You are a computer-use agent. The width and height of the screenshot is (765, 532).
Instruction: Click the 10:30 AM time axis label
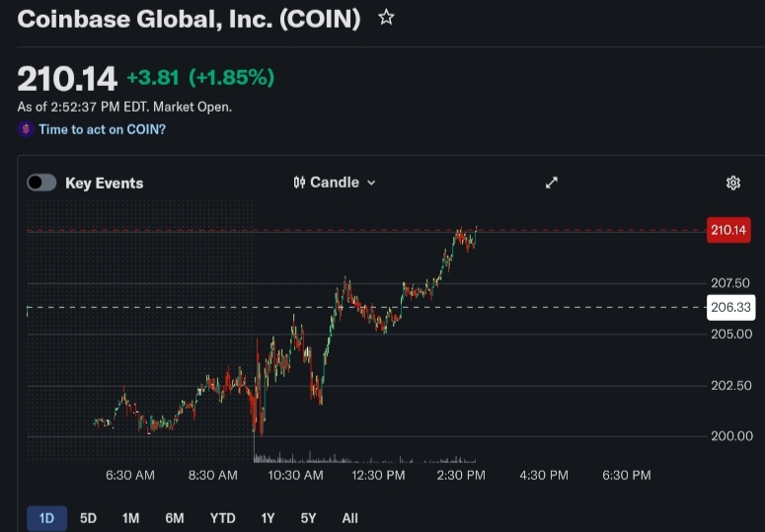click(296, 476)
